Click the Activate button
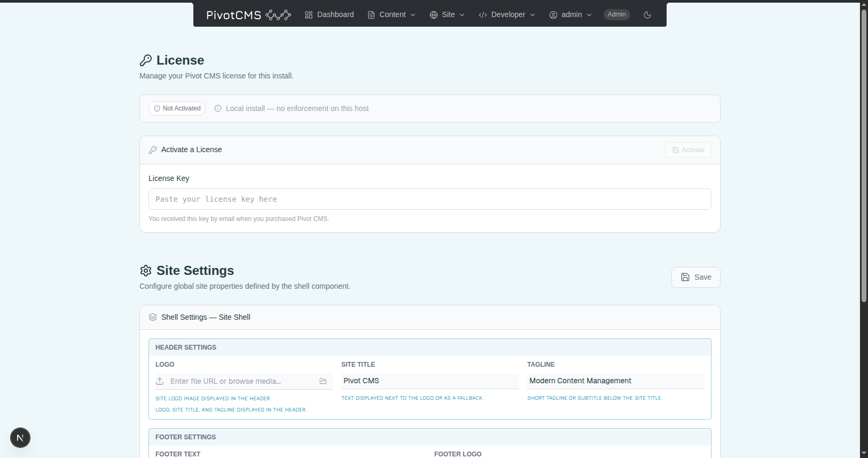The width and height of the screenshot is (868, 458). 688,150
